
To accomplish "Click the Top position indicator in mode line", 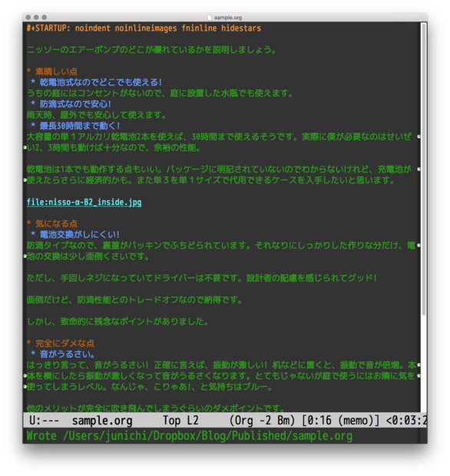I will 172,421.
